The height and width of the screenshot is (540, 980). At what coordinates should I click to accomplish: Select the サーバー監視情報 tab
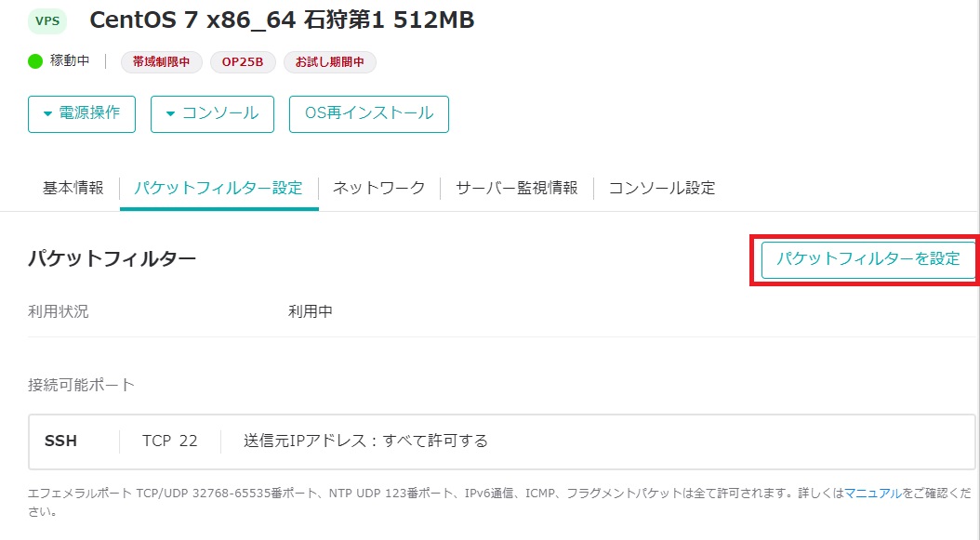point(515,187)
